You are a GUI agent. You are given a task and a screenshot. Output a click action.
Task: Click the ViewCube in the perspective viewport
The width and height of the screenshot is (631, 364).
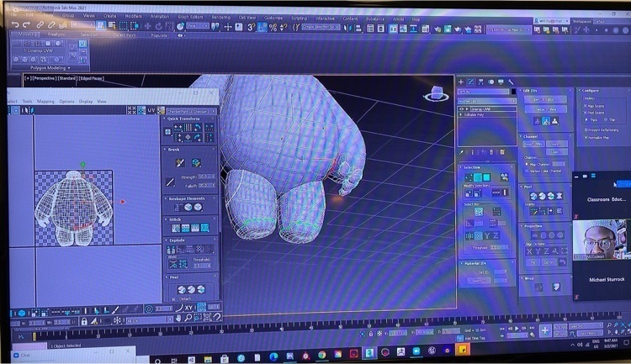click(436, 93)
